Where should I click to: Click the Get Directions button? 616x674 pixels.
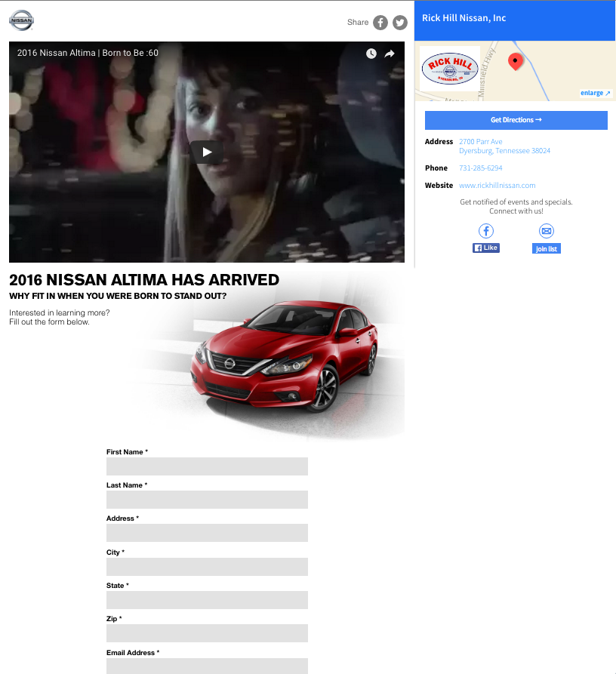(x=516, y=120)
